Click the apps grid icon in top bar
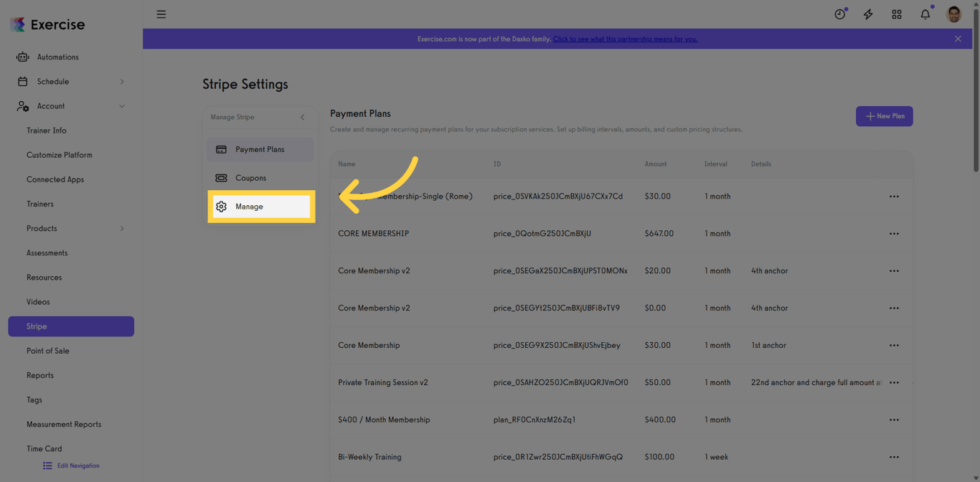 coord(897,14)
